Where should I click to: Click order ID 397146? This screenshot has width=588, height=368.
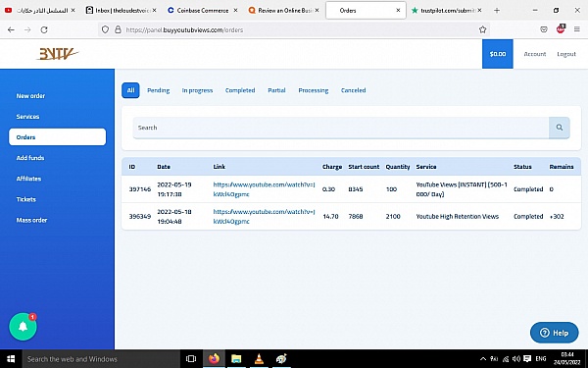140,189
